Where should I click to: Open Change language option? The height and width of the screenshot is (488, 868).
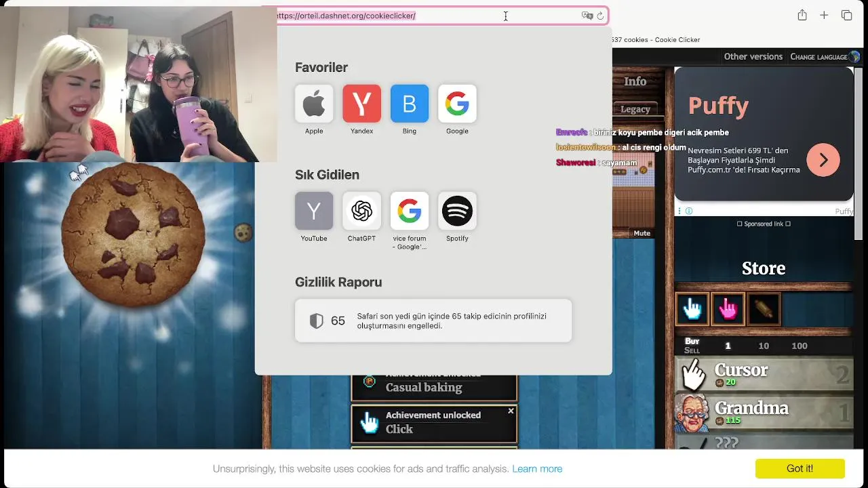click(818, 57)
